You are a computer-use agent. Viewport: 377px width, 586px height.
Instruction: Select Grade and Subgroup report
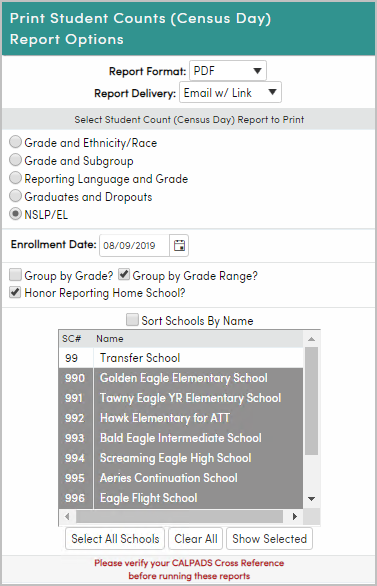(15, 160)
